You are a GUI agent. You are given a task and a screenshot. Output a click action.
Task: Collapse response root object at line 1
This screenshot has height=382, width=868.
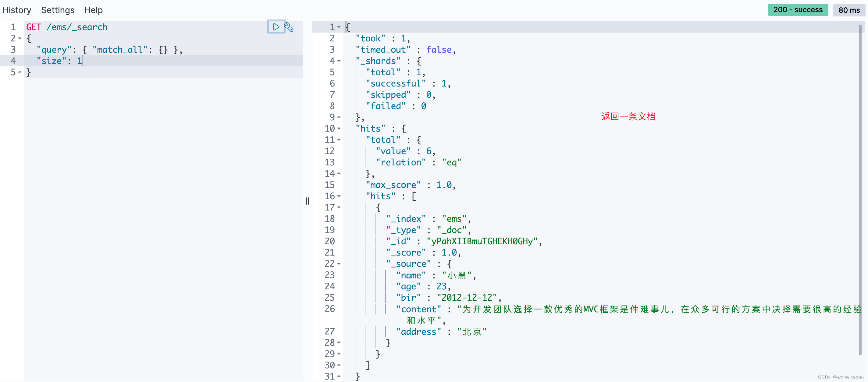339,27
